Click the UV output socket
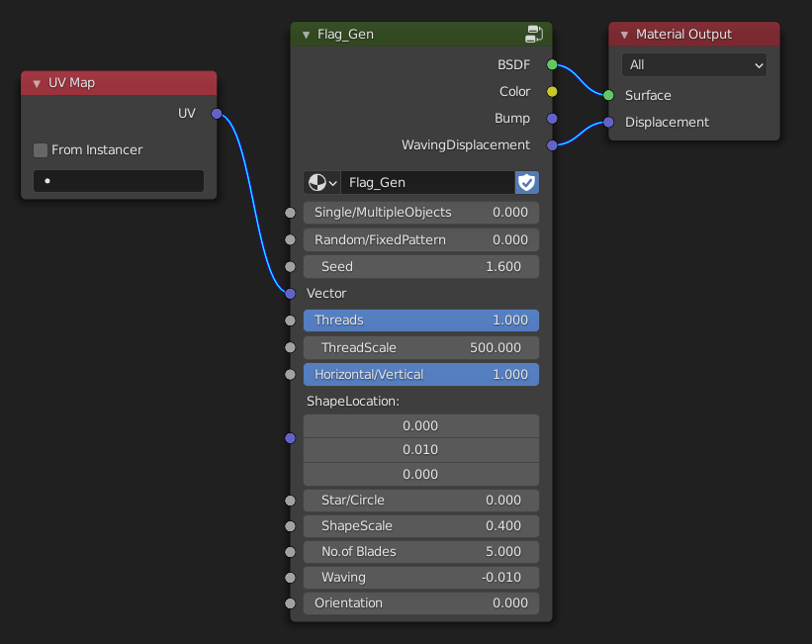The image size is (812, 644). click(x=217, y=114)
